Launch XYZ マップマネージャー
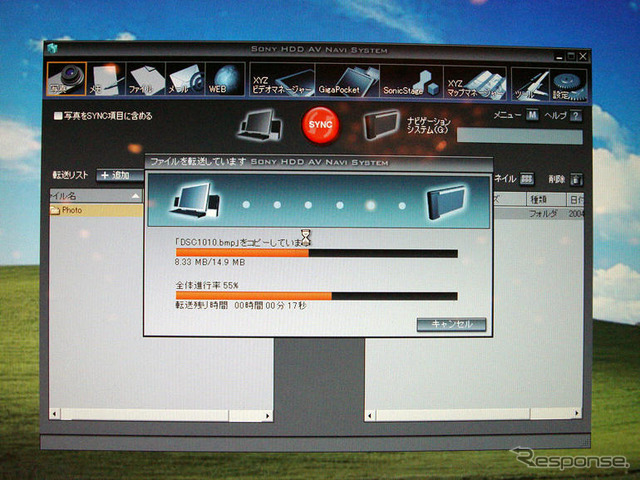This screenshot has width=640, height=480. coord(475,83)
